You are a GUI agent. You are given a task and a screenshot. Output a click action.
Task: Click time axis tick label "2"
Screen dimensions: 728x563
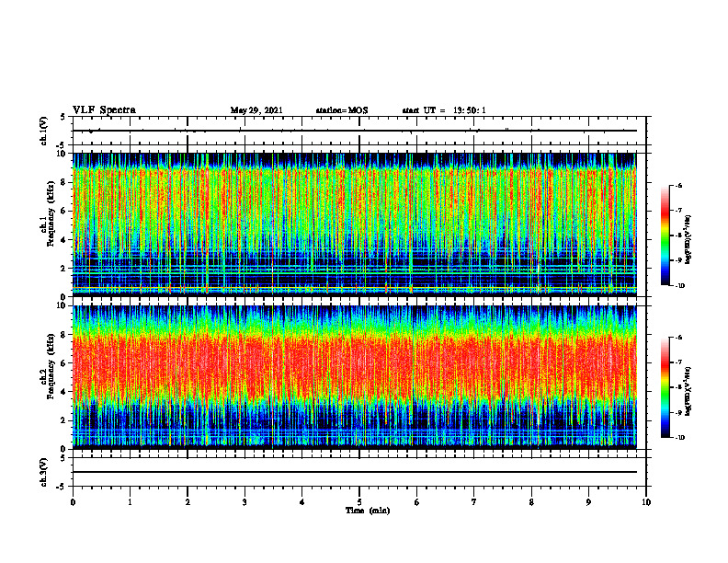[x=188, y=502]
